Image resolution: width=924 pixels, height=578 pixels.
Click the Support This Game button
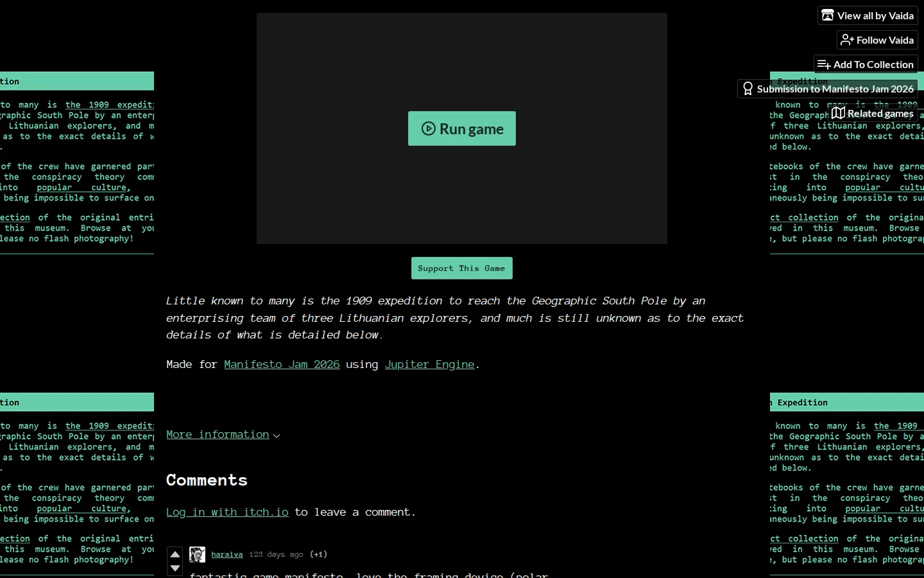462,268
